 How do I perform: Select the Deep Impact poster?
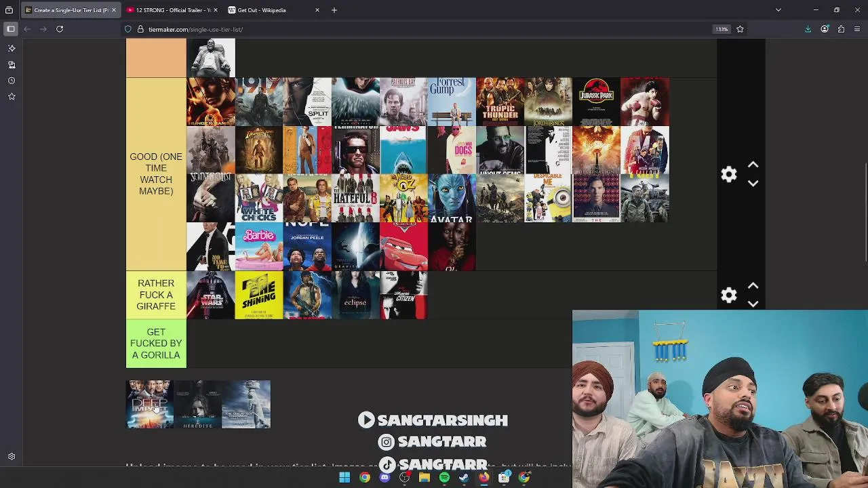tap(150, 405)
